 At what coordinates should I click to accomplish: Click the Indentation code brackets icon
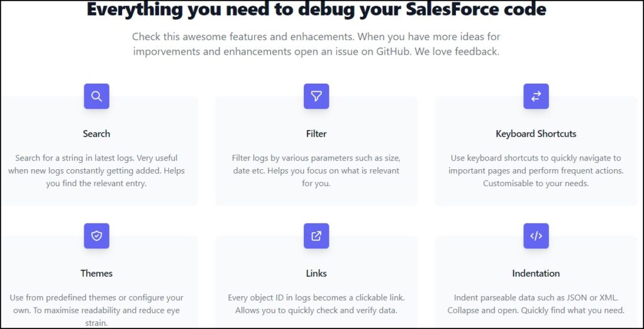pos(536,236)
